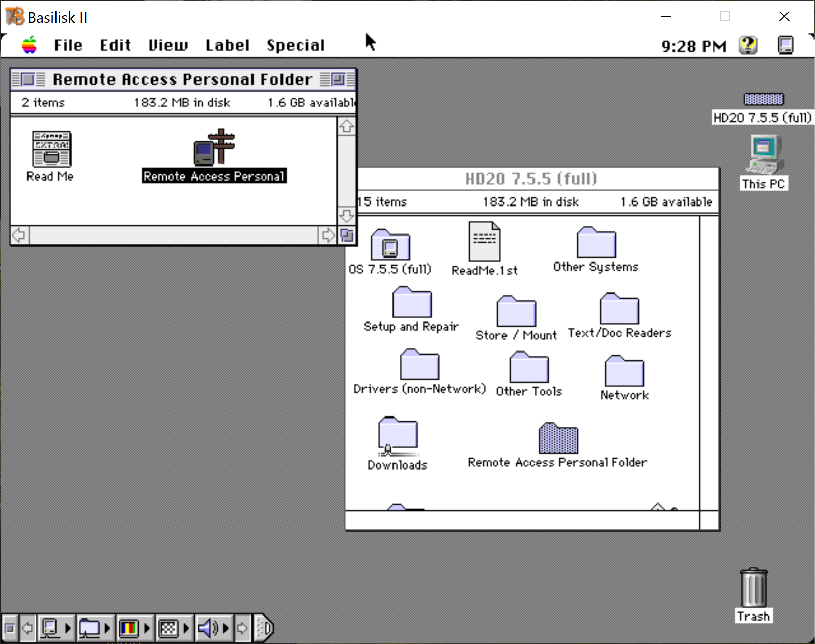Click the scroll up arrow in front window
The image size is (815, 644).
pyautogui.click(x=346, y=126)
